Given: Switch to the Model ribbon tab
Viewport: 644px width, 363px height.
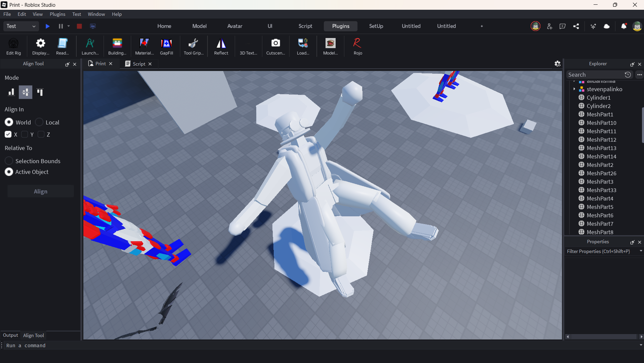Looking at the screenshot, I should coord(199,26).
